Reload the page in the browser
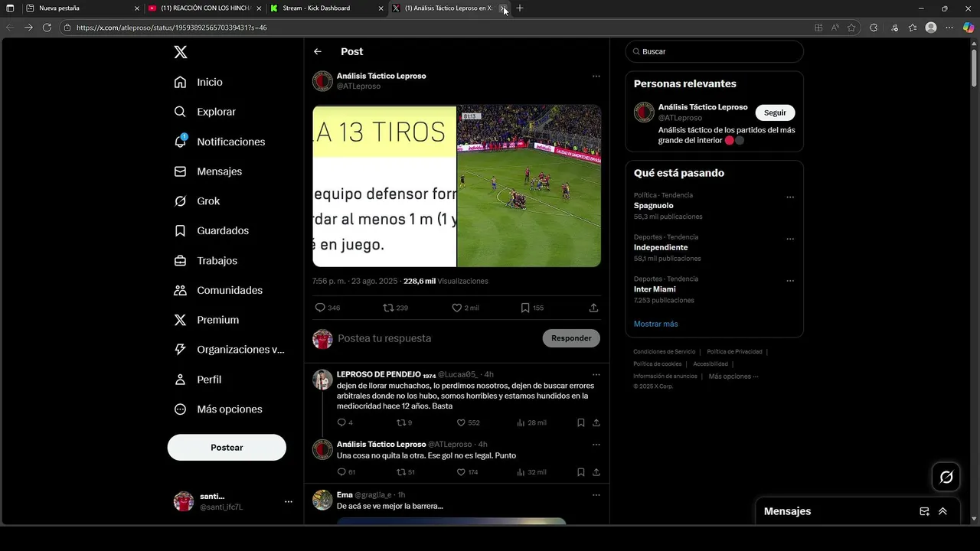 click(47, 28)
